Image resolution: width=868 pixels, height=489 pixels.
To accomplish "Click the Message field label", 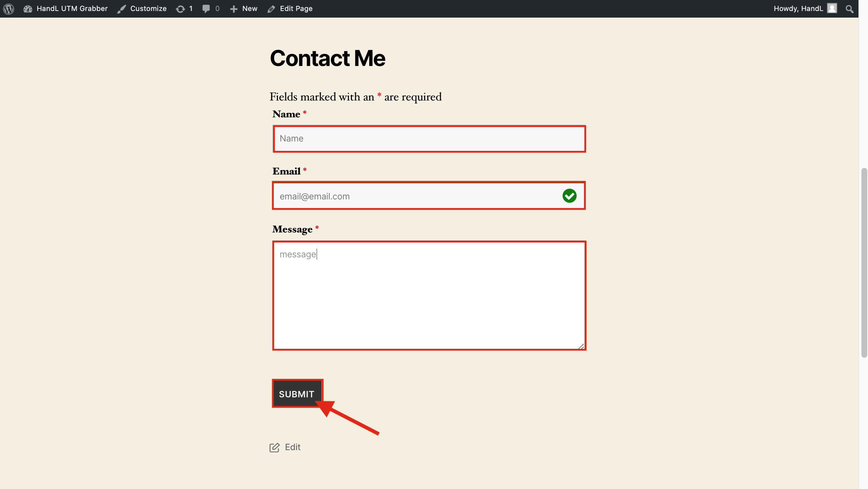I will (292, 229).
